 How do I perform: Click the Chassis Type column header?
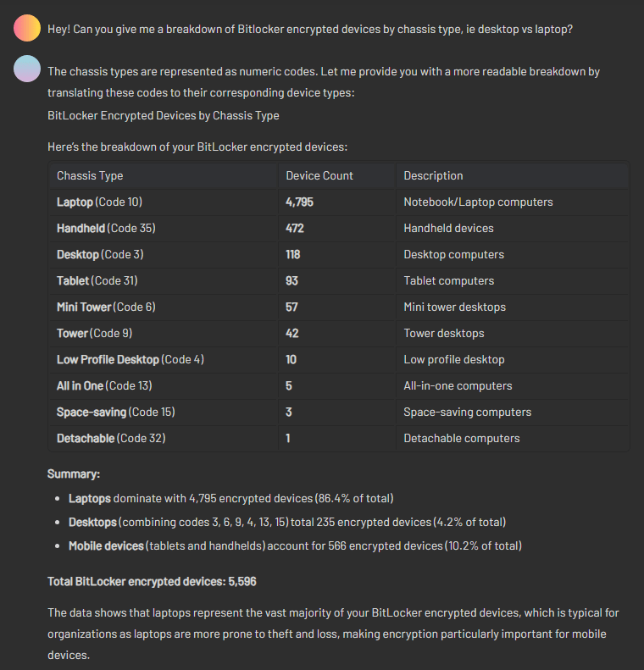pos(90,175)
